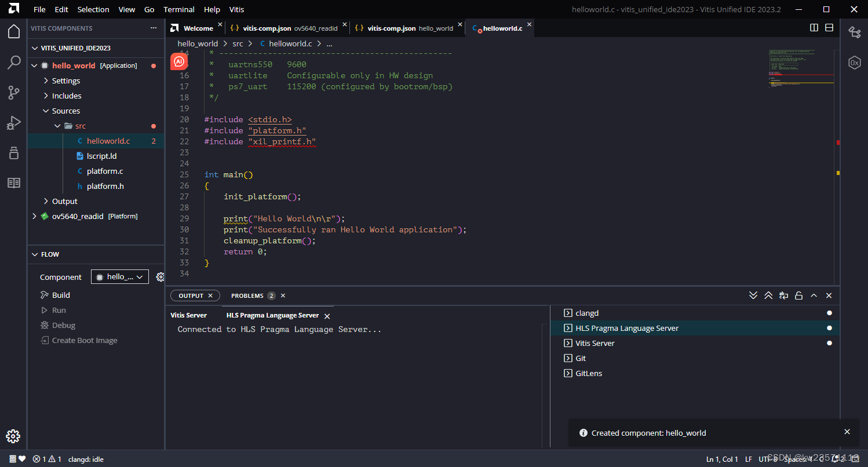Click the 'clangd: idle' status item

(x=86, y=459)
